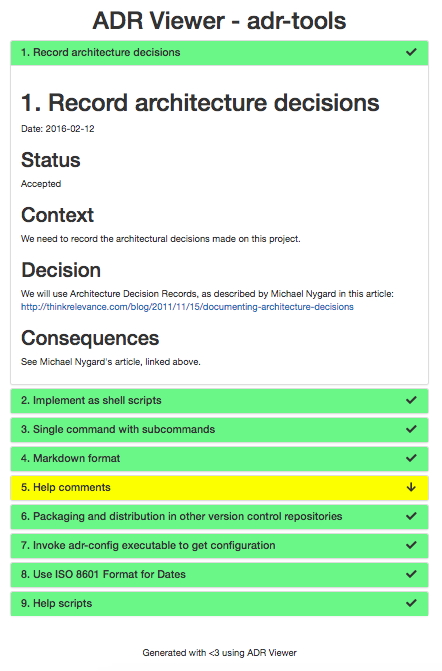Expand Use ISO 8601 Format for Dates
Image resolution: width=442 pixels, height=671 pixels.
219,574
